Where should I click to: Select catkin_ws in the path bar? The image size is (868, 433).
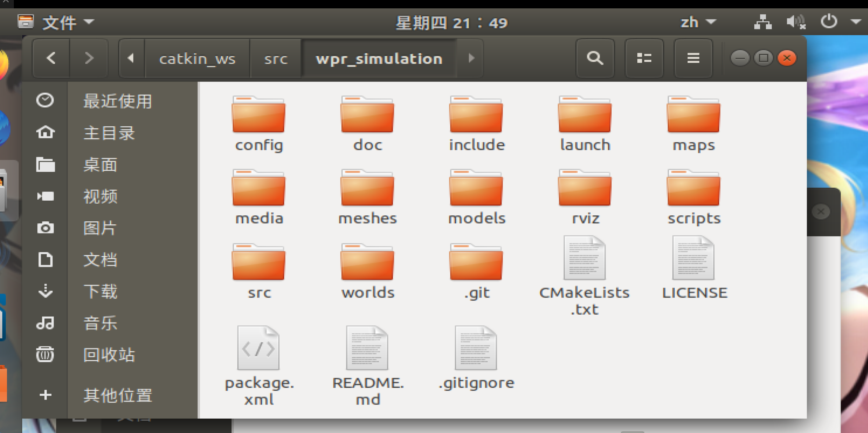pos(197,59)
